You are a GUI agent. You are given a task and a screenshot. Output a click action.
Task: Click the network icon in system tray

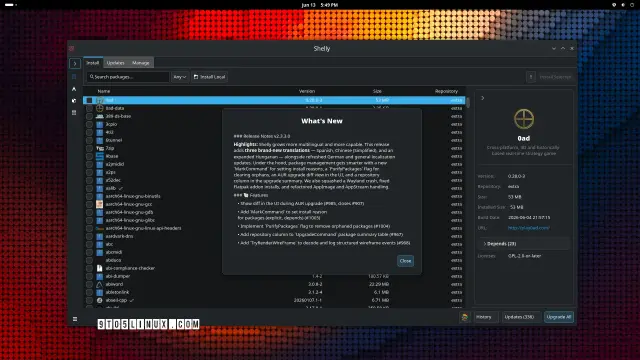coord(614,5)
